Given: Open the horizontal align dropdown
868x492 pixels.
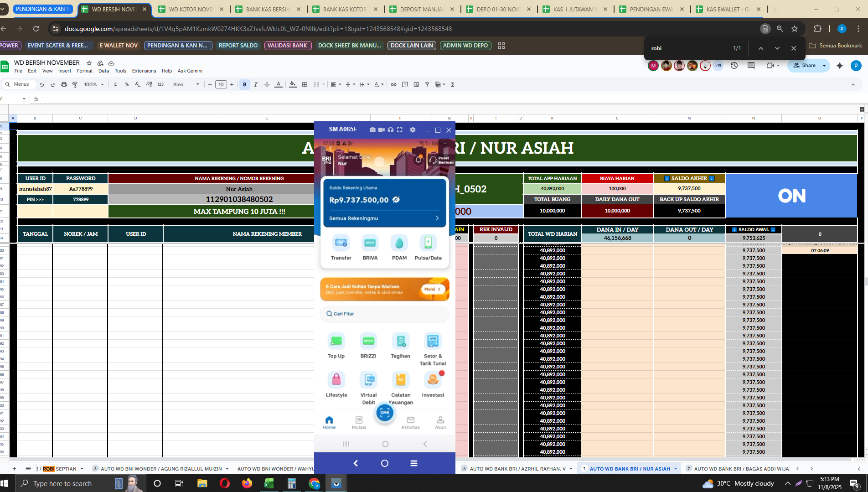Looking at the screenshot, I should tap(336, 84).
